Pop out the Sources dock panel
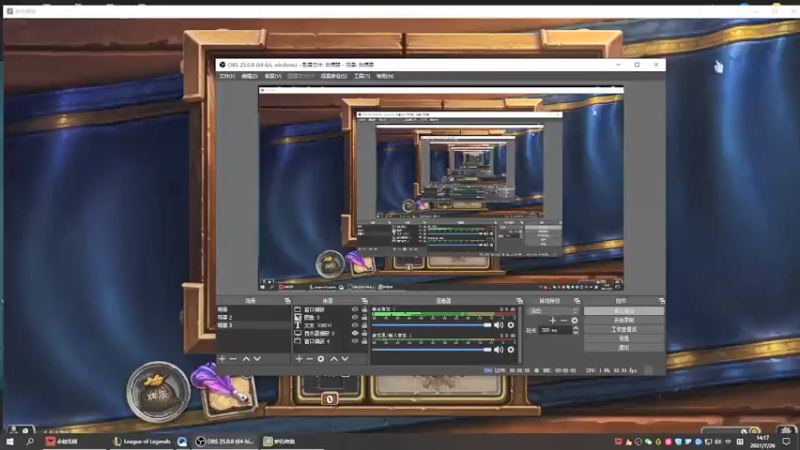Image resolution: width=800 pixels, height=450 pixels. 364,301
